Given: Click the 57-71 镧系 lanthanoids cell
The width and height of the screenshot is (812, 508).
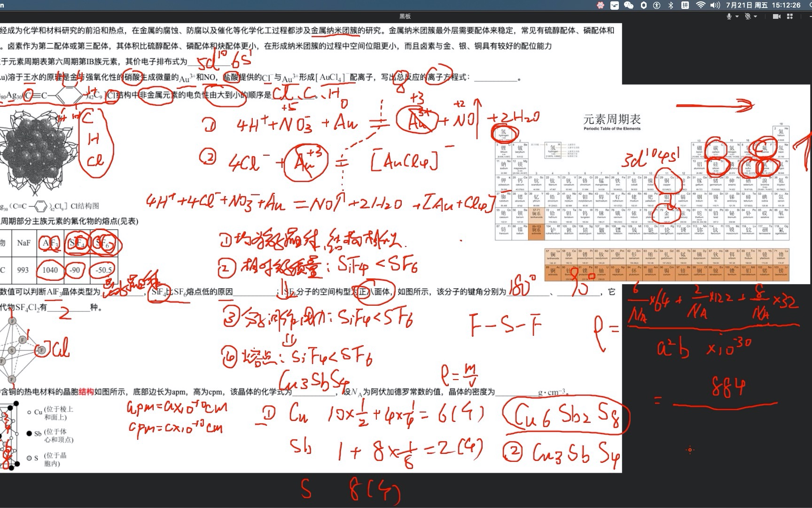Looking at the screenshot, I should tap(536, 215).
